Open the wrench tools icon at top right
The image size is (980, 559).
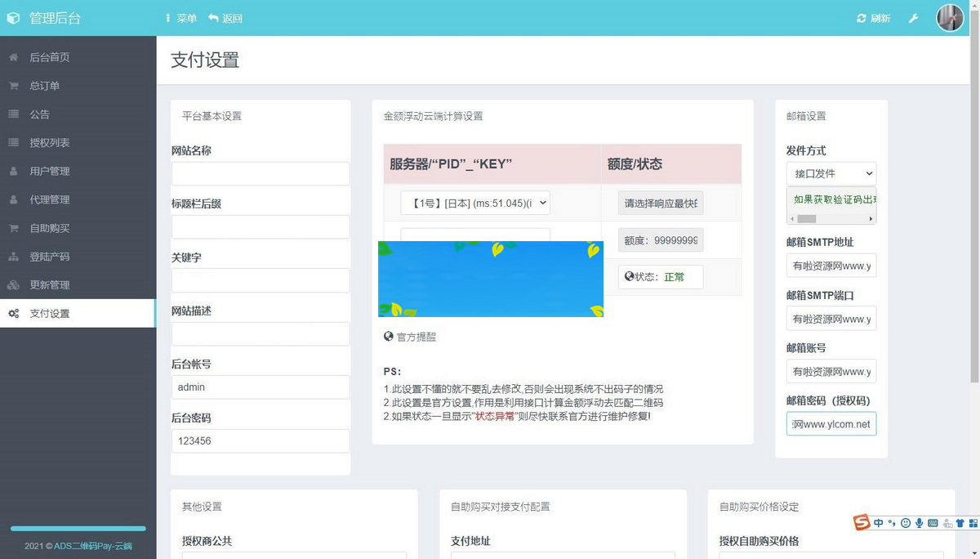[913, 17]
